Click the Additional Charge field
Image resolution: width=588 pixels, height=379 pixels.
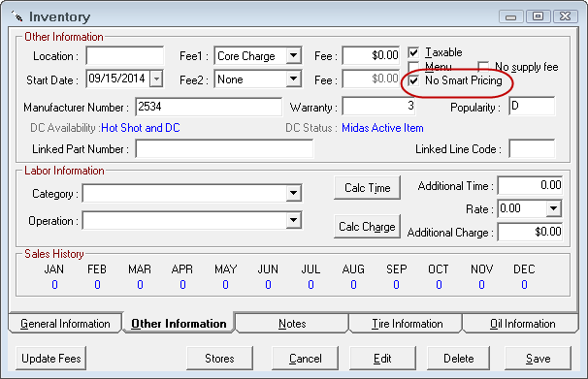(x=530, y=232)
